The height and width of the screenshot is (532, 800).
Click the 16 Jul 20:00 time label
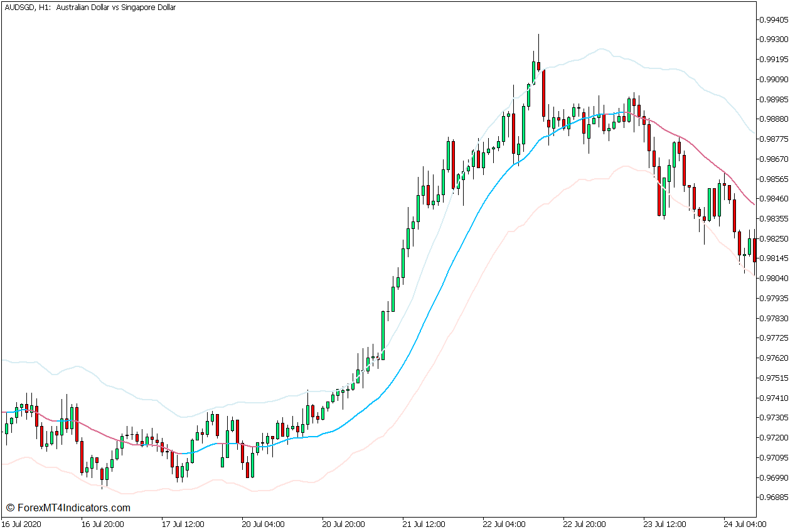coord(102,524)
